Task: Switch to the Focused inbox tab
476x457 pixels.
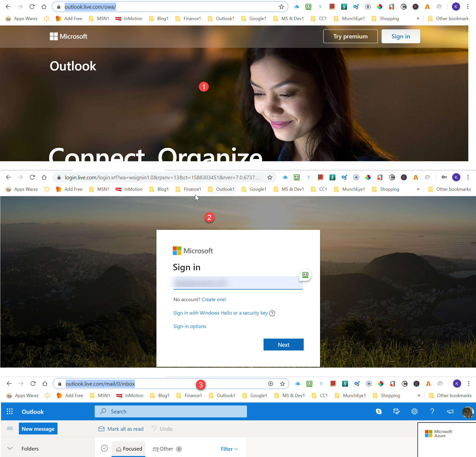Action: click(129, 449)
